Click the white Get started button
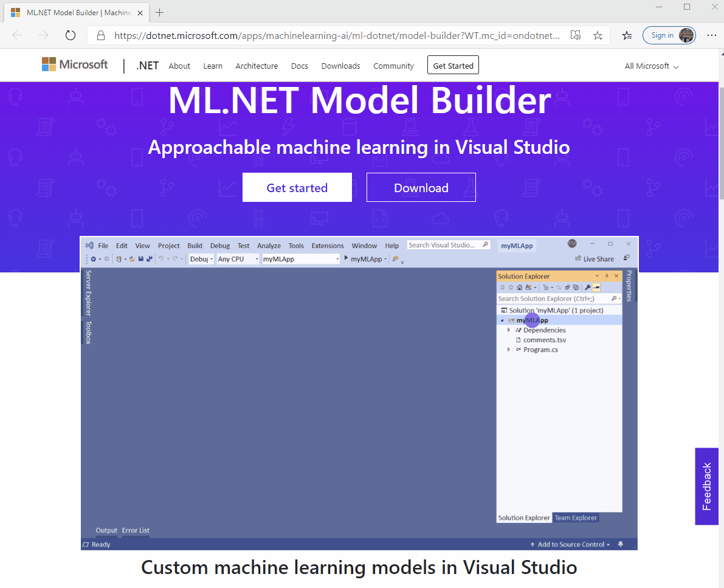 click(x=297, y=187)
